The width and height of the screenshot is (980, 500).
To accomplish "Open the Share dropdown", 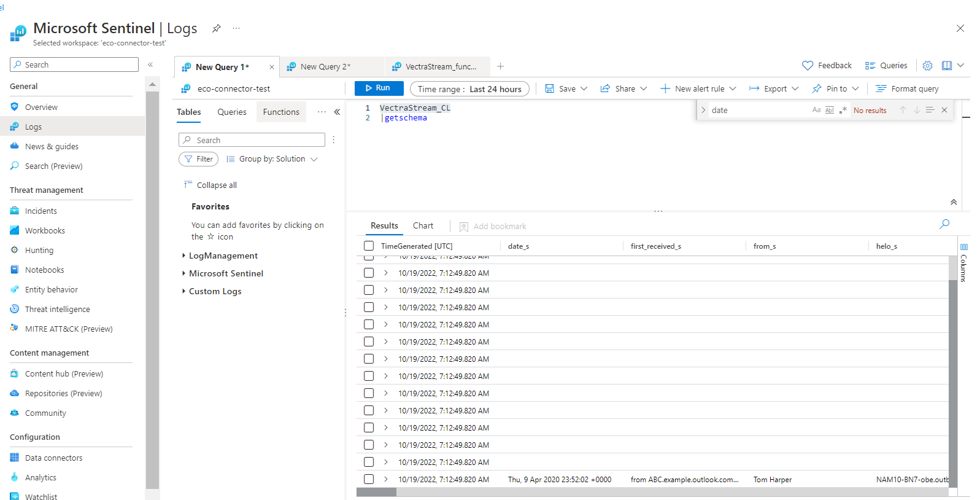I will pyautogui.click(x=623, y=89).
